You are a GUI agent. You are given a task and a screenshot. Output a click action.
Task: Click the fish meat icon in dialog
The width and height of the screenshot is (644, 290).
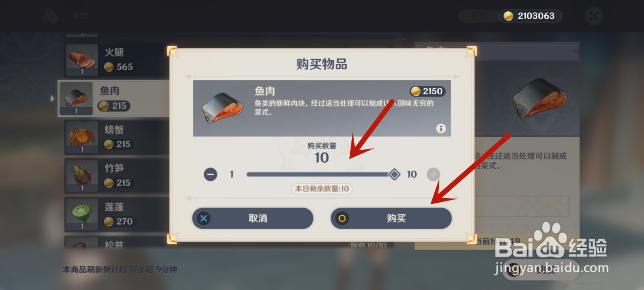(x=222, y=108)
